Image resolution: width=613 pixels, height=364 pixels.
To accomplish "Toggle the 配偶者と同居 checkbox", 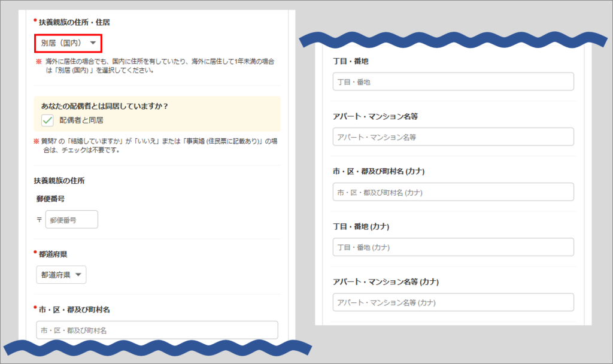I will pos(48,120).
